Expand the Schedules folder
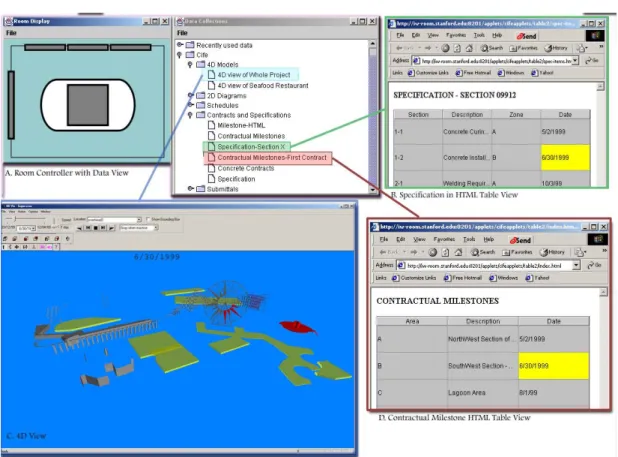The width and height of the screenshot is (618, 457). [x=190, y=105]
